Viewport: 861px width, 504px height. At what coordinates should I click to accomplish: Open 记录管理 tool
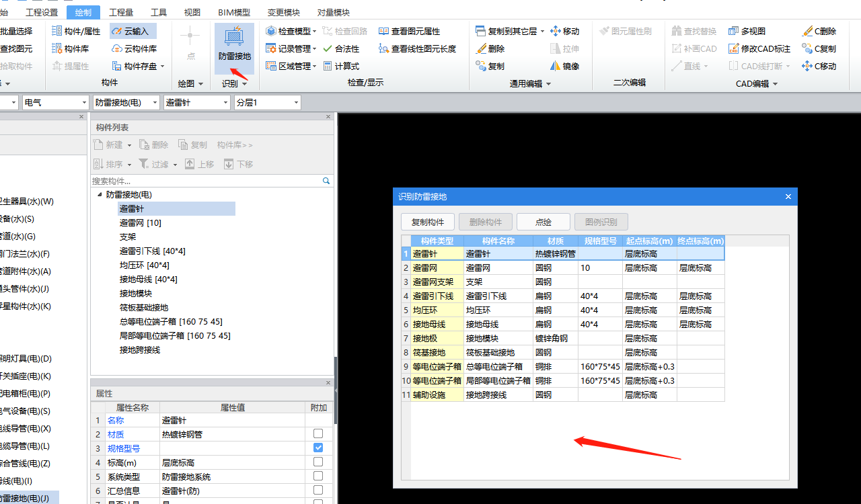[x=290, y=48]
